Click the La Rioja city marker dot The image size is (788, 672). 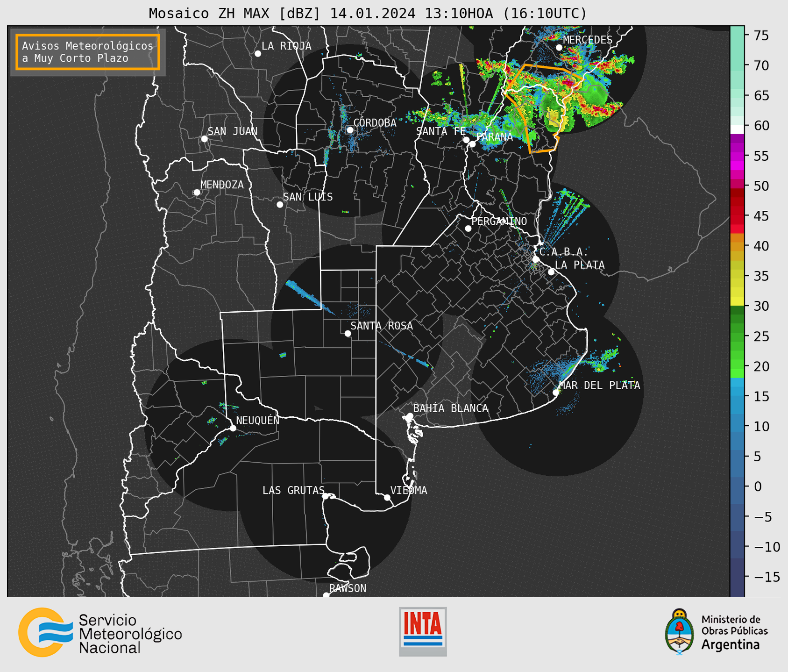258,54
